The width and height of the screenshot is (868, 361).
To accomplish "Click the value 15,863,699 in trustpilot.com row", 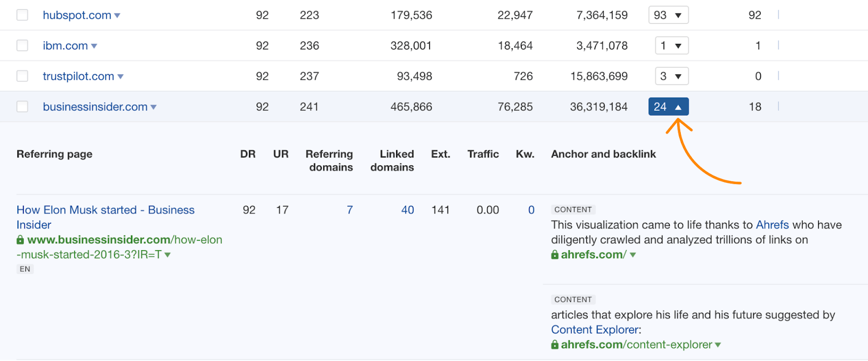I will click(599, 76).
